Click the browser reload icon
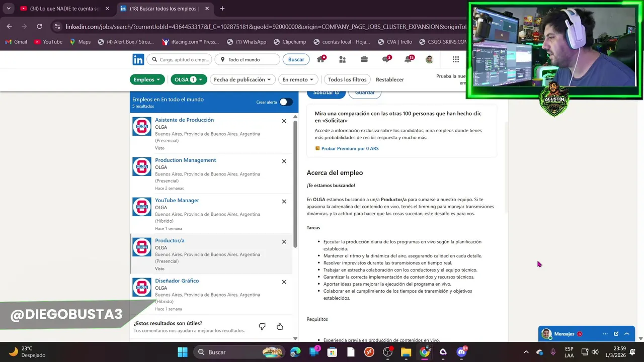The image size is (644, 362). point(39,26)
